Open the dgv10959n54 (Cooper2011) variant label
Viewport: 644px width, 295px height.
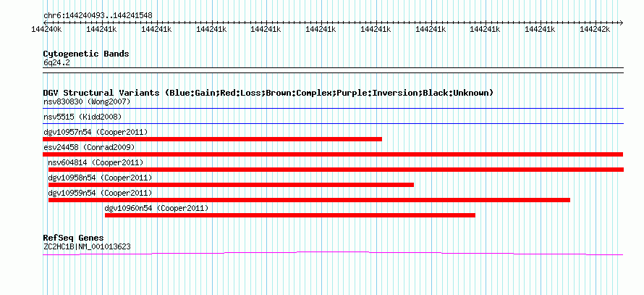pos(100,193)
